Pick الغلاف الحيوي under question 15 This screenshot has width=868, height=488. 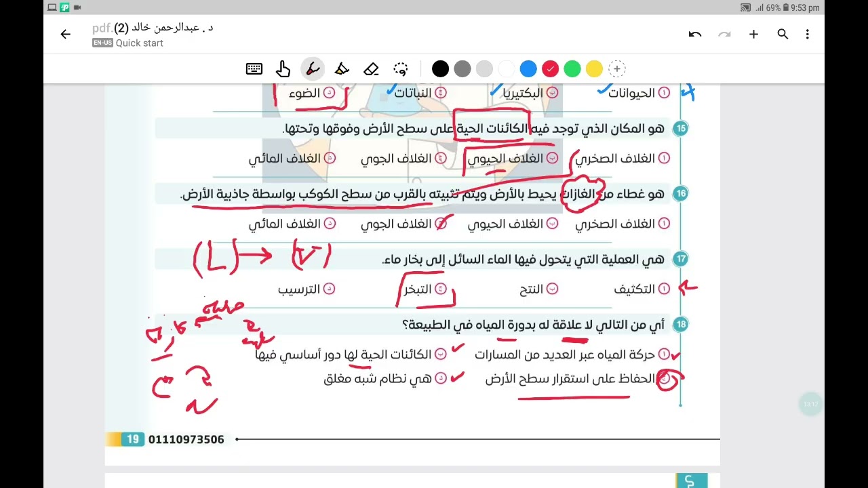(513, 158)
